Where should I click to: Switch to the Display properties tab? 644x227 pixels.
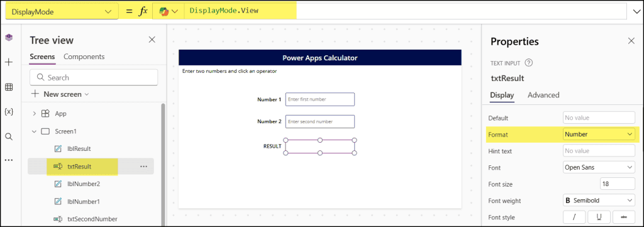pos(502,95)
